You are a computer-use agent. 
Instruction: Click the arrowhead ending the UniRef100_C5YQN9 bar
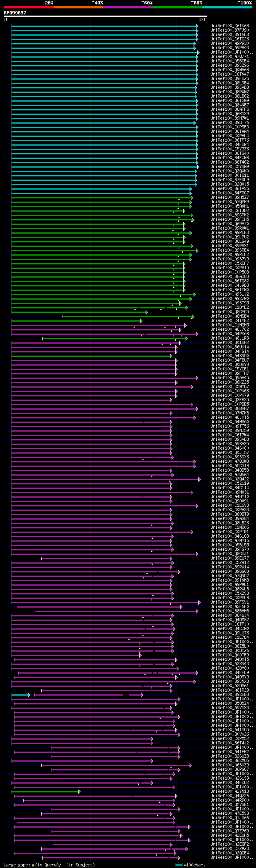pos(198,167)
